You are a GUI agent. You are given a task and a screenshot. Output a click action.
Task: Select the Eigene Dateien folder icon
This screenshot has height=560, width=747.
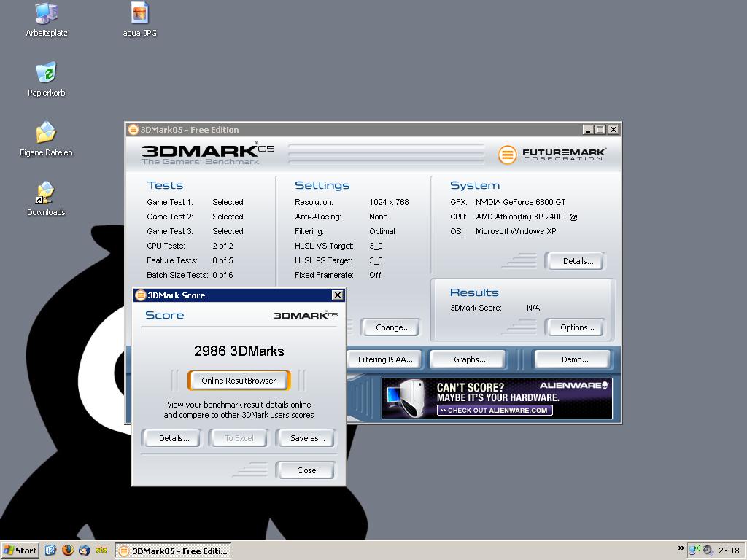[46, 139]
